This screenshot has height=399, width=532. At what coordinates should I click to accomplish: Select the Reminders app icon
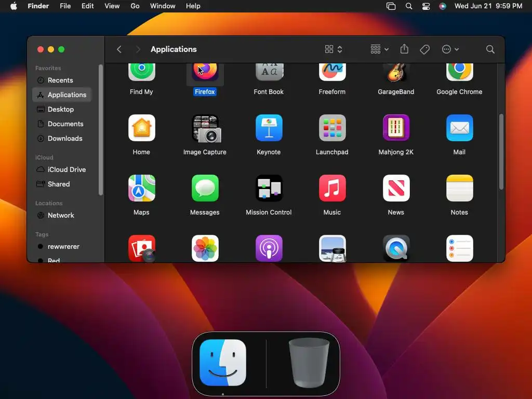(x=459, y=248)
